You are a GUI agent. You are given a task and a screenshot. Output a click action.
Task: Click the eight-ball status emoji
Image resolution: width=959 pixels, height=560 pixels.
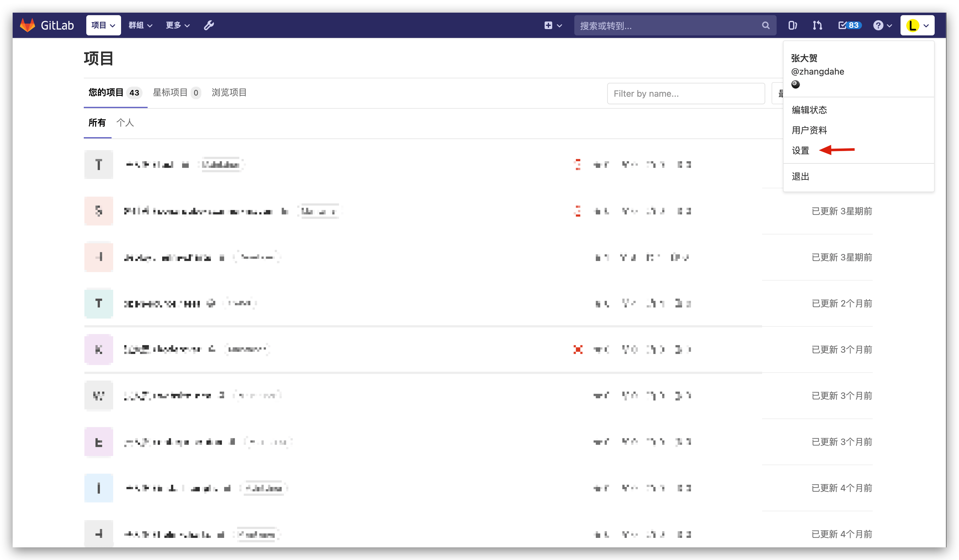click(796, 84)
